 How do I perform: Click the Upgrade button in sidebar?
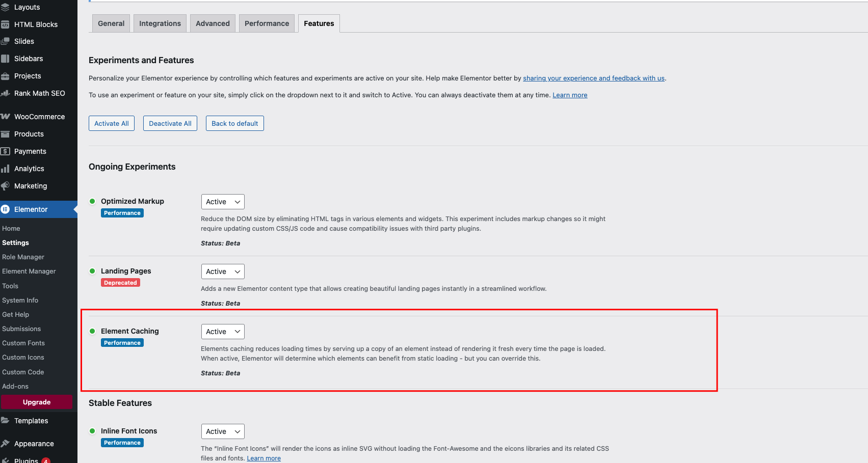(x=37, y=402)
